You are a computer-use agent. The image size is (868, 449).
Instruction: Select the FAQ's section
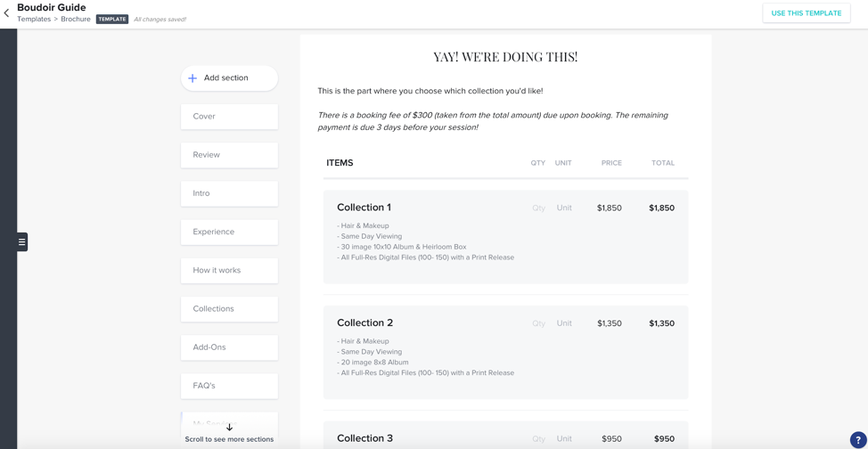coord(229,386)
